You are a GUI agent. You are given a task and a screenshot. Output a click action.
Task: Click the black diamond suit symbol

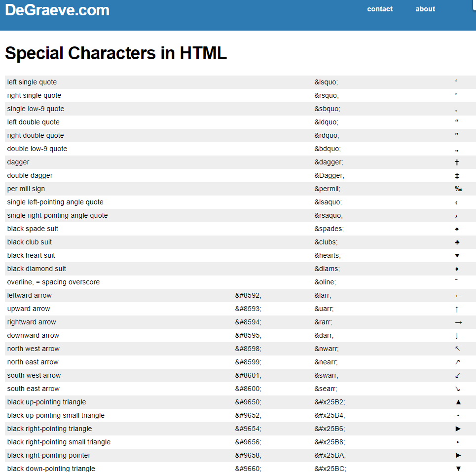tap(457, 269)
